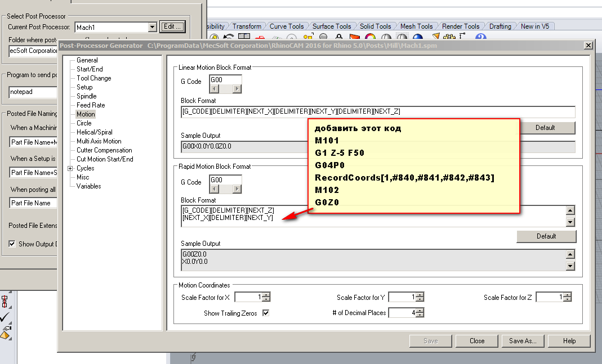
Task: Toggle the Show Output checkbox
Action: (12, 244)
